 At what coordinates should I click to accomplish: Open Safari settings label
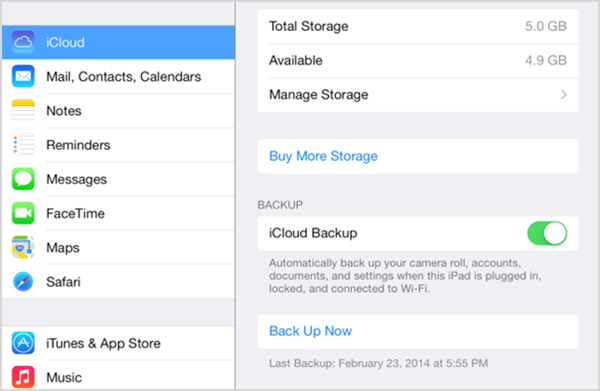64,282
